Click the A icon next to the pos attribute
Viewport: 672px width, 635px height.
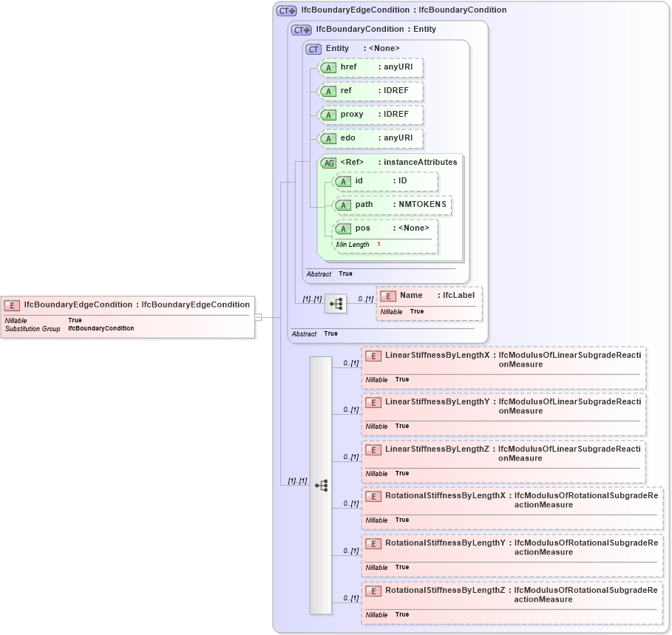[342, 228]
